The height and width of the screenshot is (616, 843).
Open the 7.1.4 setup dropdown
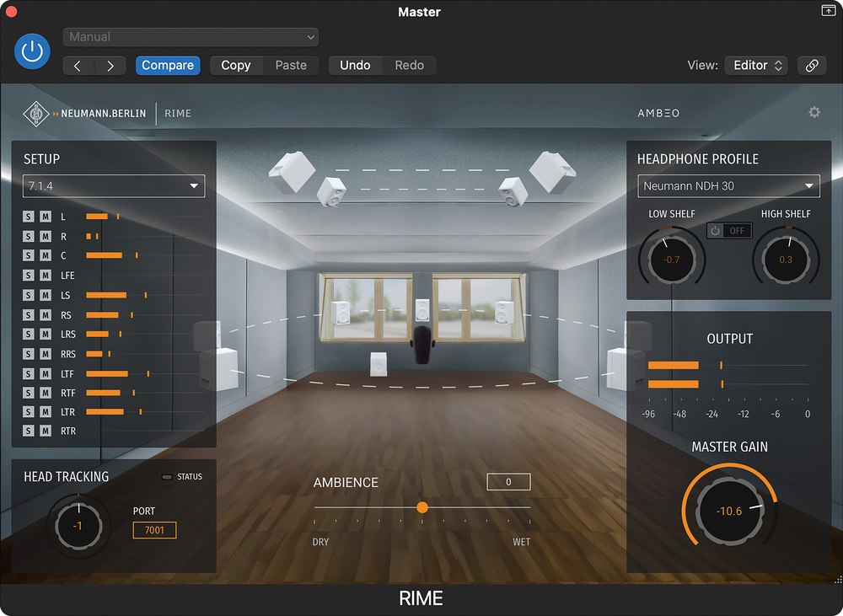click(x=114, y=185)
